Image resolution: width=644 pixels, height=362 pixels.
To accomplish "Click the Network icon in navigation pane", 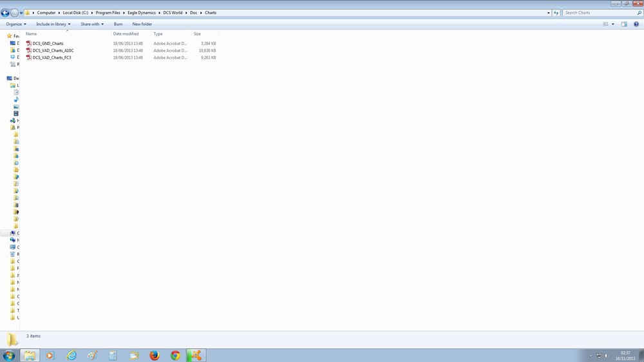I will 13,240.
